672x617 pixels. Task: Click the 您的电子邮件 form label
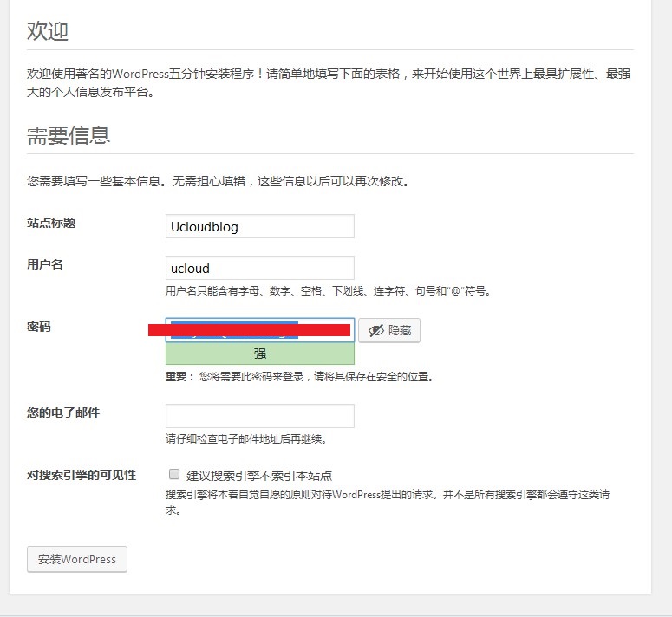point(63,412)
